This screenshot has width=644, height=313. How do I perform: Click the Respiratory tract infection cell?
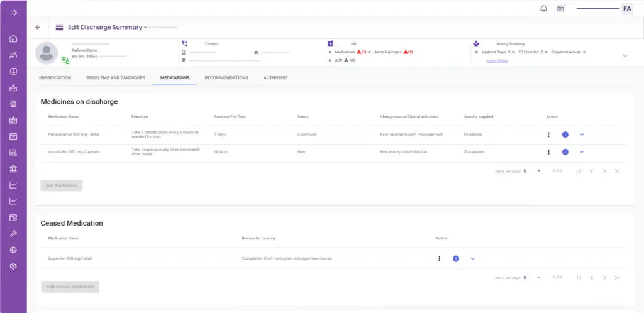tap(404, 151)
